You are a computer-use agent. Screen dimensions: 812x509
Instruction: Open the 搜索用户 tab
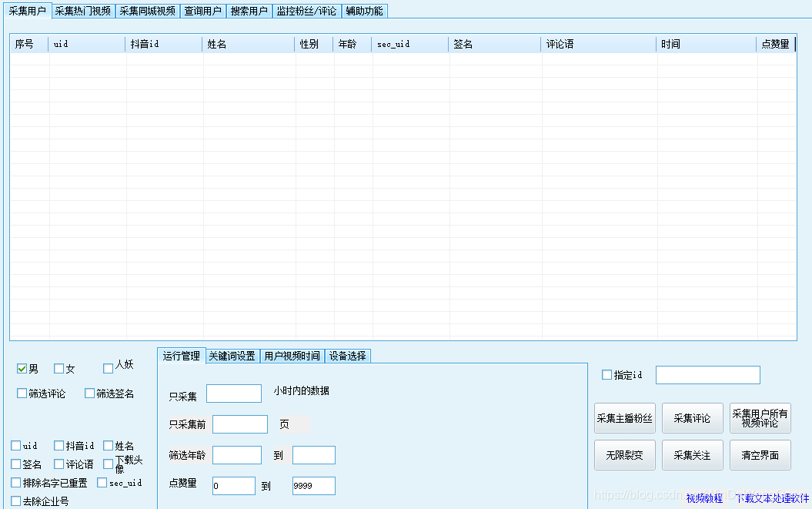click(x=249, y=11)
